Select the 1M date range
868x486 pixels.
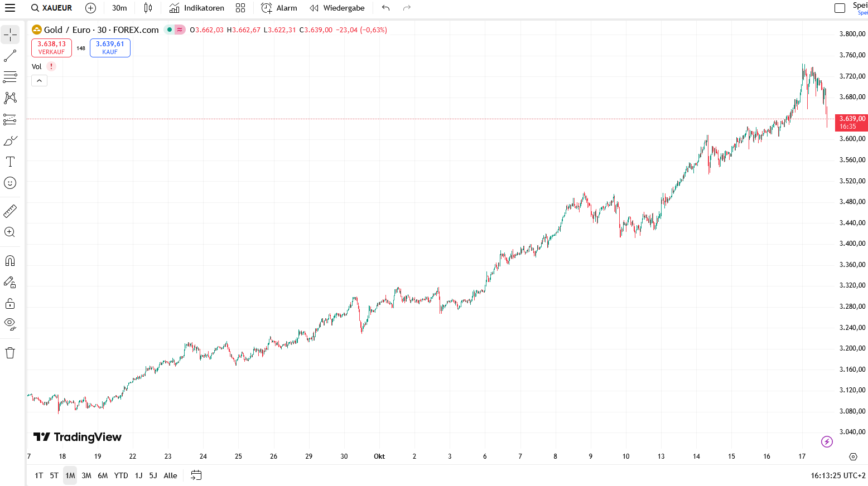coord(70,475)
